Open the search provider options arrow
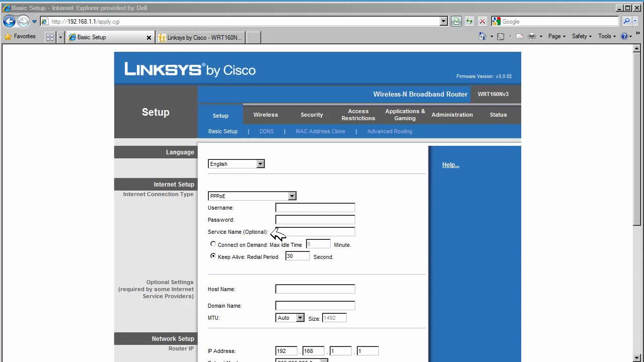Image resolution: width=644 pixels, height=362 pixels. [635, 21]
